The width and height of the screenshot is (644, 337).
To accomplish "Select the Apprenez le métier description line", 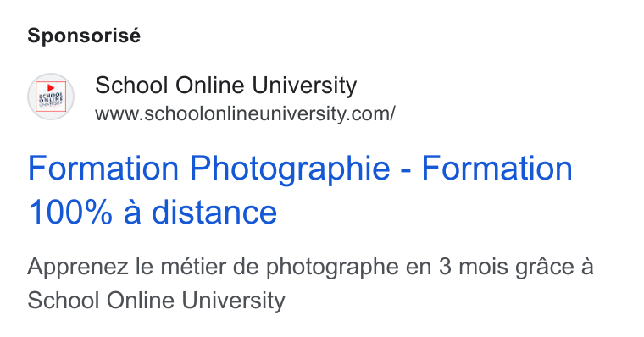I will tap(310, 267).
